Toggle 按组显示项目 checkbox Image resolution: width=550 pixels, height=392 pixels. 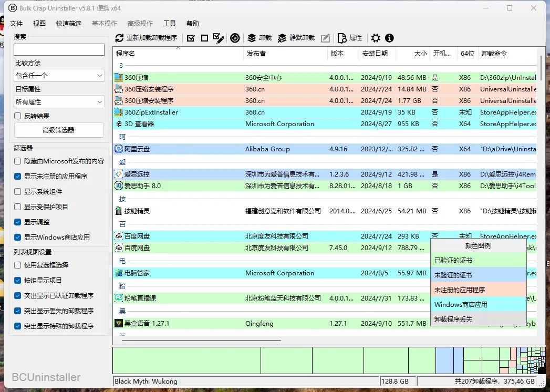[x=17, y=281]
